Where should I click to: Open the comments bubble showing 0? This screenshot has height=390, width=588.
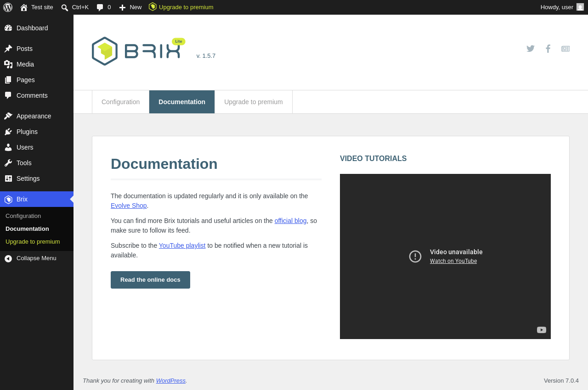[104, 7]
